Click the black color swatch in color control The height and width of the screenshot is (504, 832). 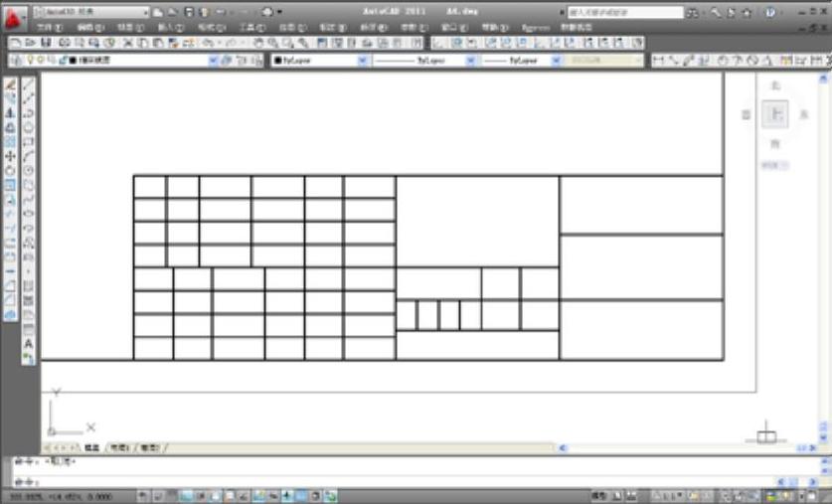278,61
